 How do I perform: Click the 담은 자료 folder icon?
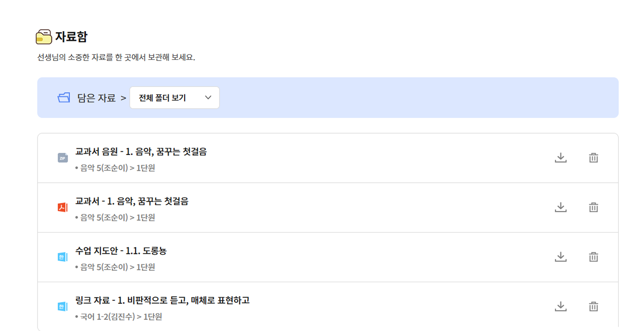click(x=64, y=97)
